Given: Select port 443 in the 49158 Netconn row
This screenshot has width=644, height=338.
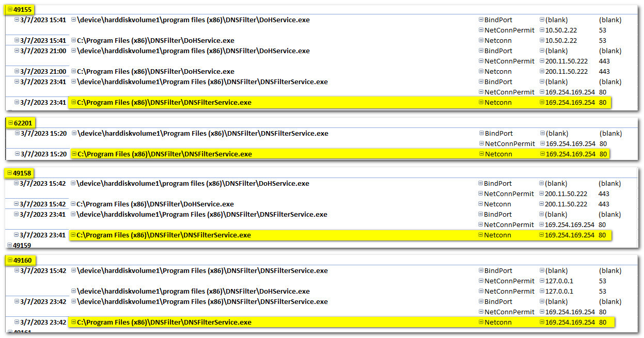Looking at the screenshot, I should click(x=604, y=204).
